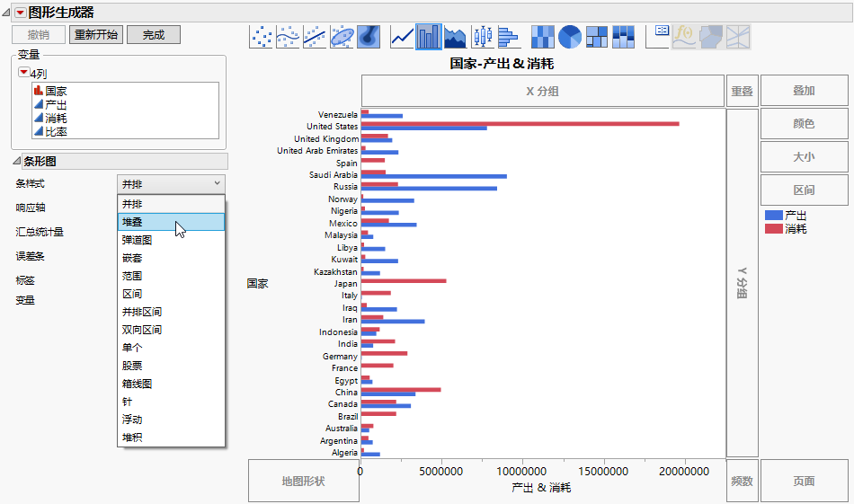Select the Ellipse element icon
Image resolution: width=854 pixels, height=504 pixels.
tap(342, 37)
